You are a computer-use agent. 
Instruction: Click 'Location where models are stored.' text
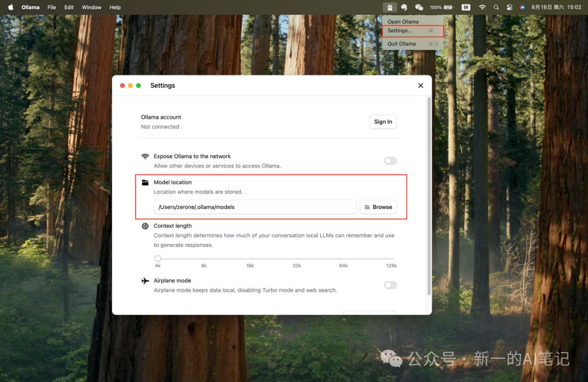click(198, 192)
